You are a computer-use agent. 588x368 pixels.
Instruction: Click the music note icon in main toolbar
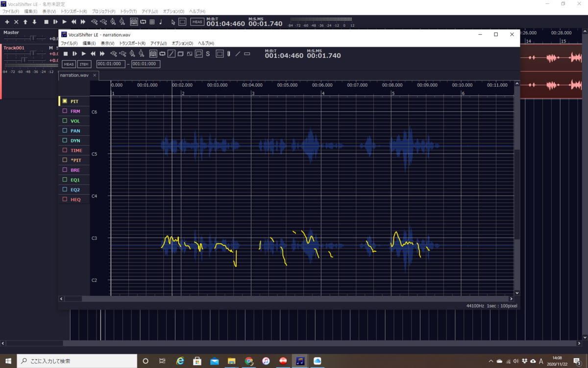tap(161, 22)
